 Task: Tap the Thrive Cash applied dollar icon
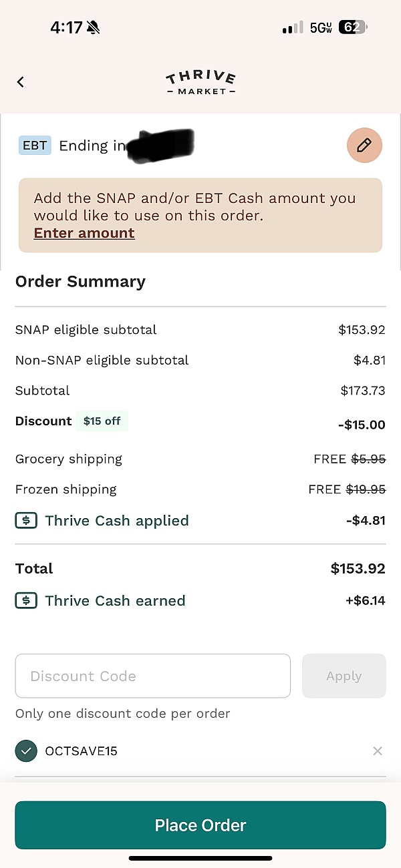[x=26, y=521]
